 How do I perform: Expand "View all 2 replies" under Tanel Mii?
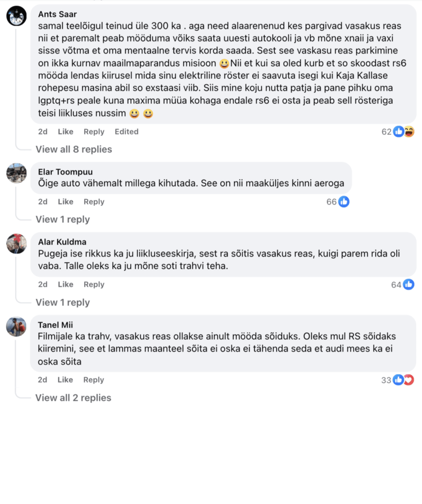tap(73, 398)
